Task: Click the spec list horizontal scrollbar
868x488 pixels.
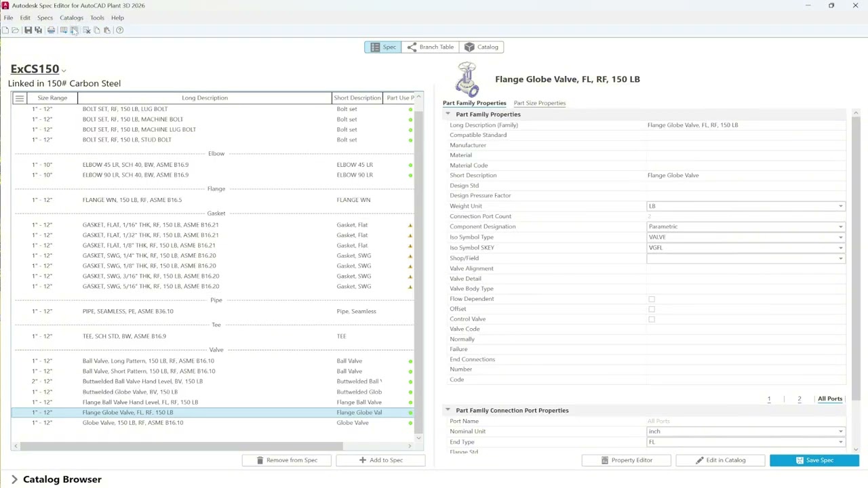Action: 181,446
